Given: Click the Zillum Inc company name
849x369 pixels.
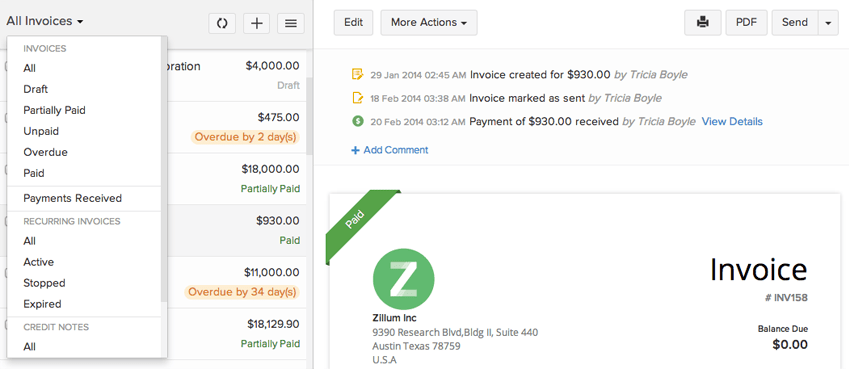Looking at the screenshot, I should [395, 318].
